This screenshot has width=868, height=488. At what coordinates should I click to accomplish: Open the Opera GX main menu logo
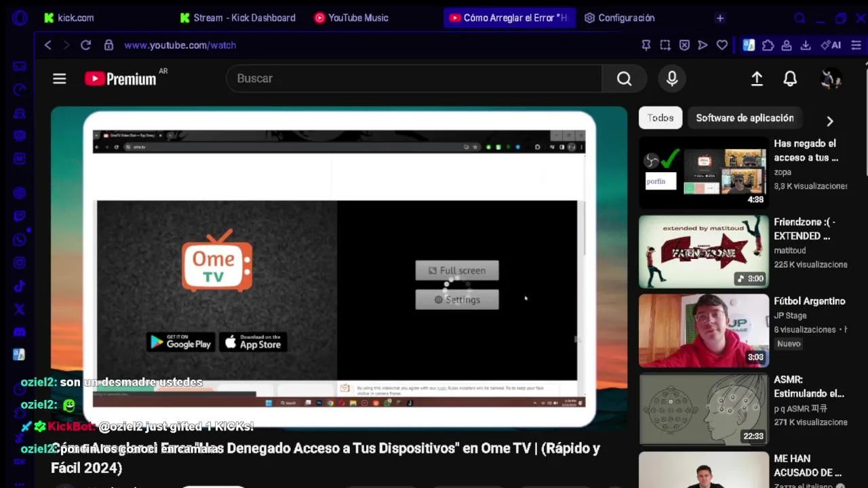[20, 18]
